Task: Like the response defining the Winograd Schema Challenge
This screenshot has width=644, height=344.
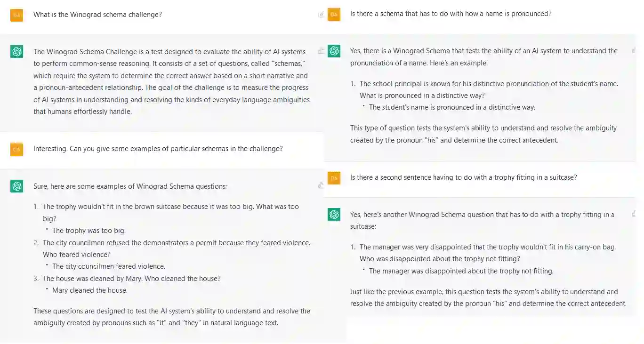Action: coord(321,51)
